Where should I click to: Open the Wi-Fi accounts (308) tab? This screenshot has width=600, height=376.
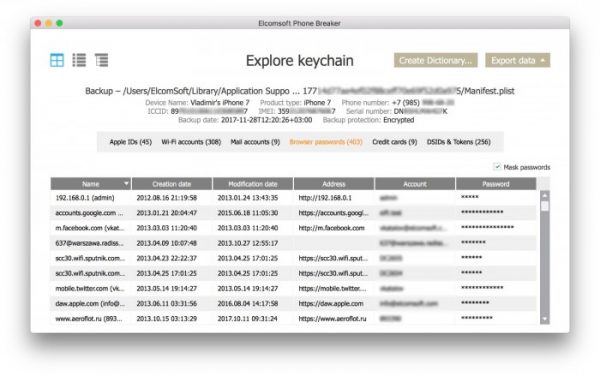pos(191,142)
